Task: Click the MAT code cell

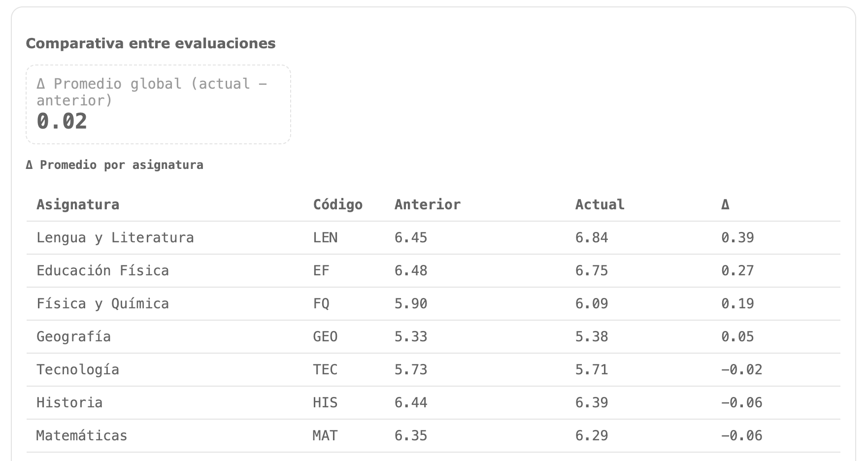Action: coord(325,435)
